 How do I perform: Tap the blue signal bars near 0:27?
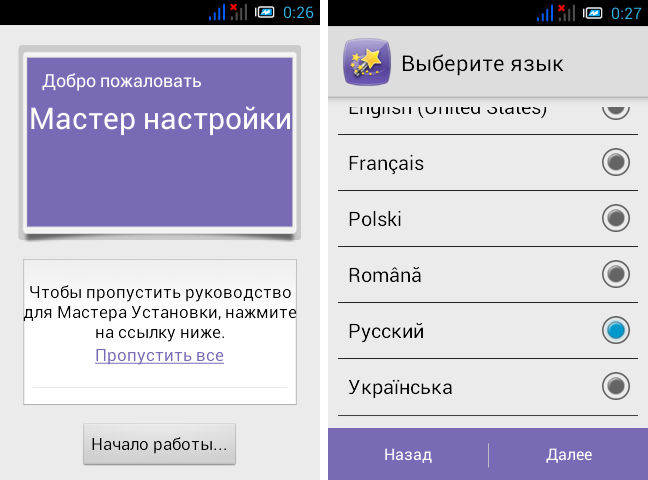tap(545, 13)
